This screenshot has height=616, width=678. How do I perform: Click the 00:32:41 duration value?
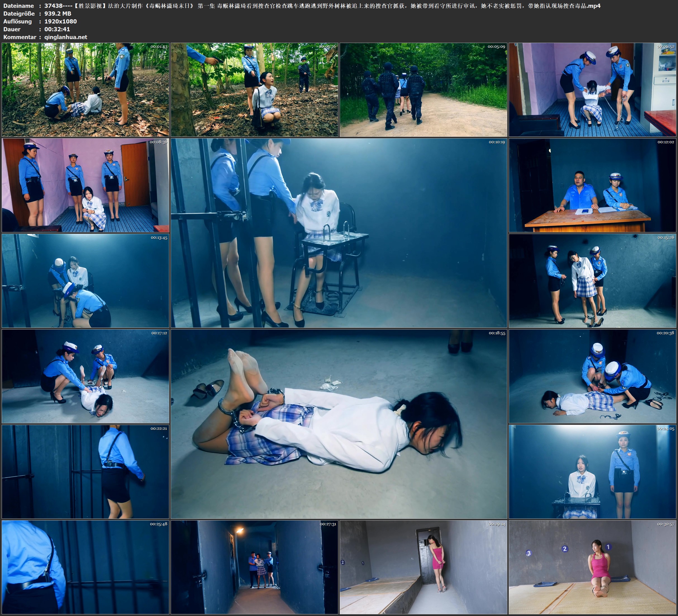pyautogui.click(x=57, y=29)
